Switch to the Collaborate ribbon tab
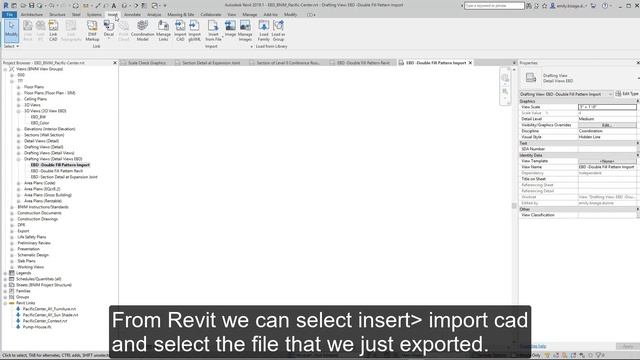This screenshot has width=640, height=360. point(211,14)
